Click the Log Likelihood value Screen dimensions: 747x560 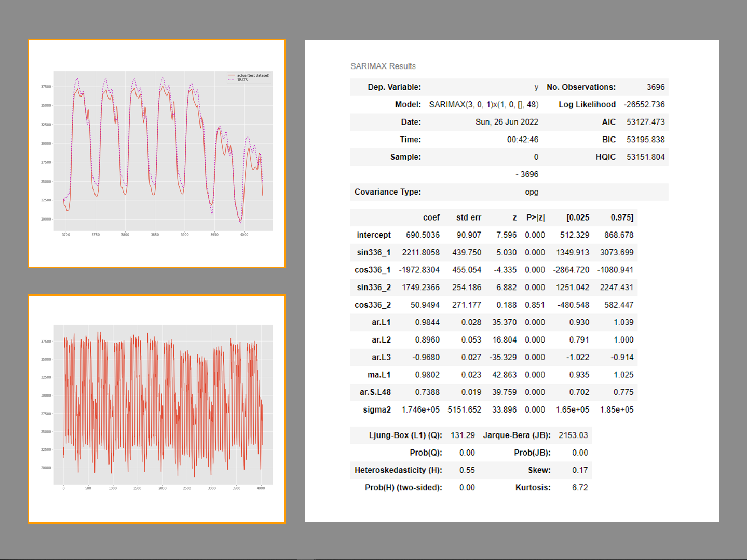point(644,105)
